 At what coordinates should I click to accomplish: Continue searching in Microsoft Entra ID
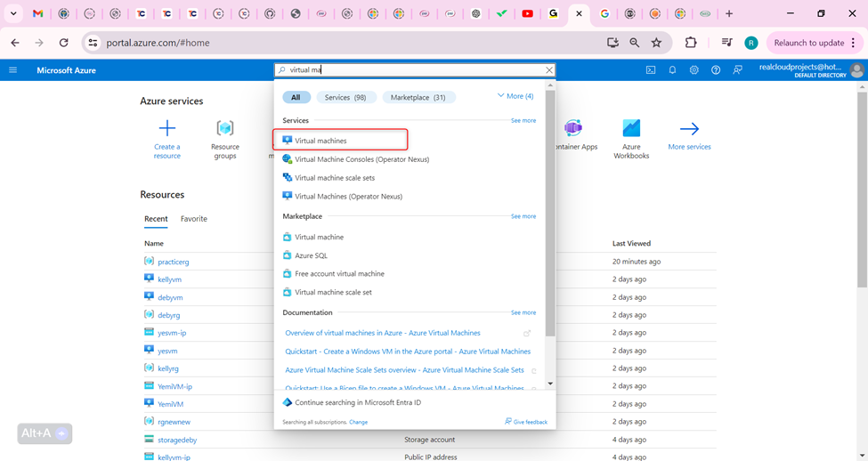352,402
